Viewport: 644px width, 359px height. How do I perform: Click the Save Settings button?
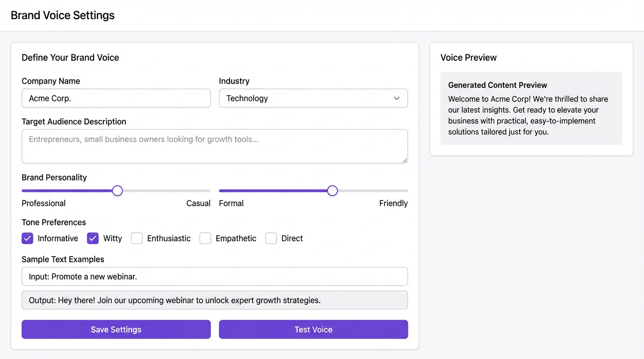click(x=116, y=330)
